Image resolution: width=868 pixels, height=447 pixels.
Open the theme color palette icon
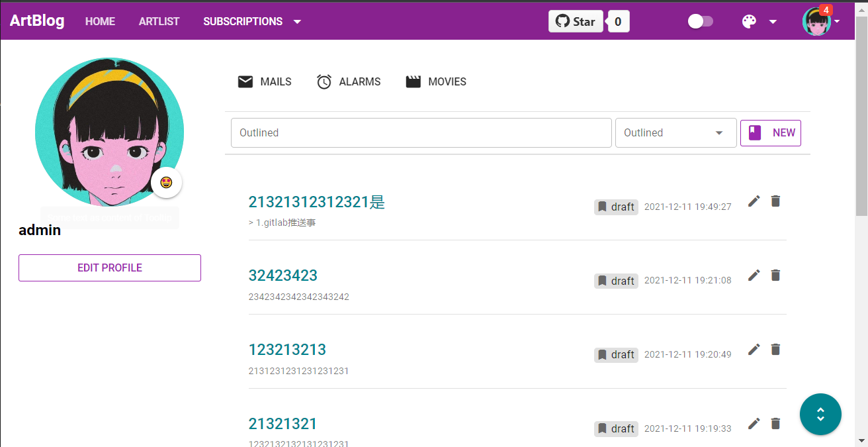point(749,21)
